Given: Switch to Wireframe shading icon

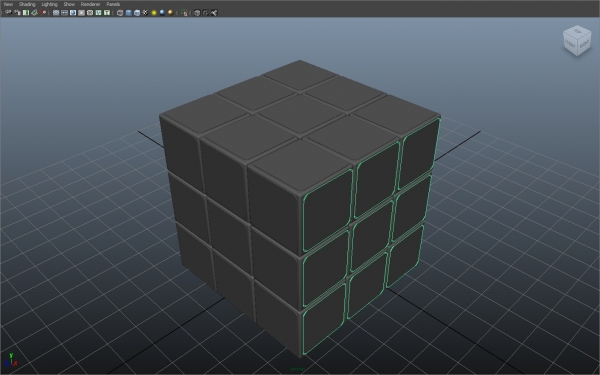Looking at the screenshot, I should coord(120,13).
